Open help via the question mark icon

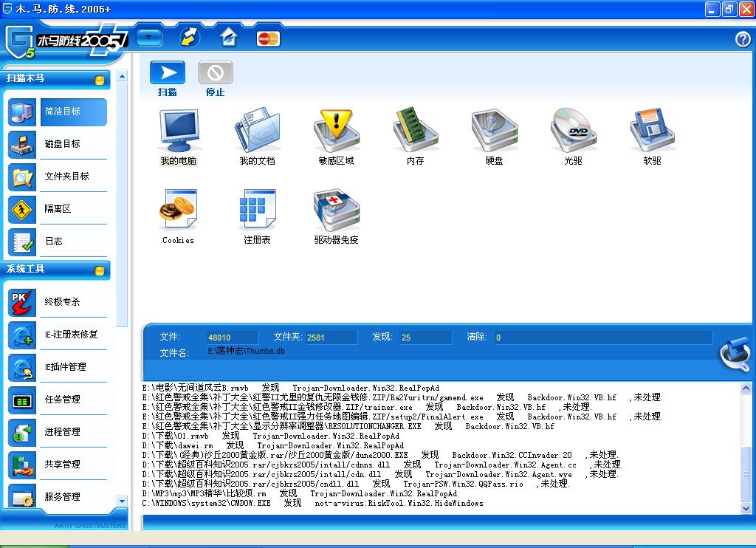(x=743, y=39)
